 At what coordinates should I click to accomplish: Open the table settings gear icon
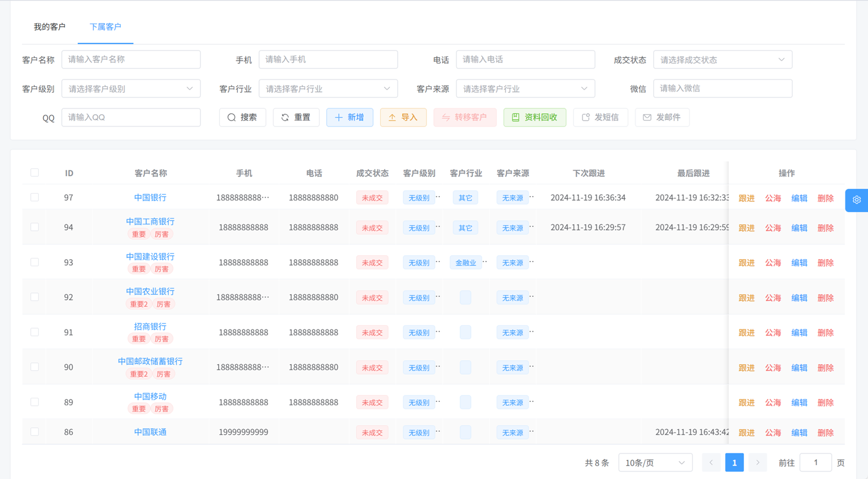(856, 200)
